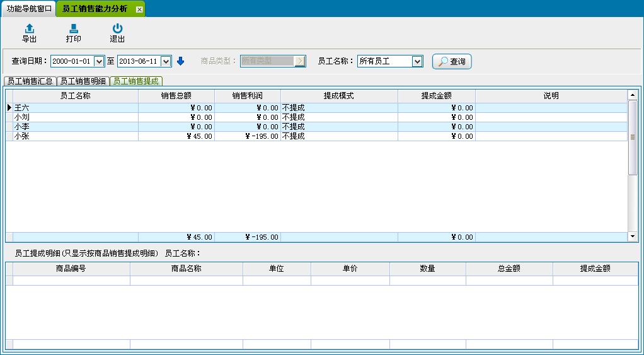This screenshot has width=644, height=355.
Task: Open the end date dropdown
Action: pyautogui.click(x=166, y=61)
